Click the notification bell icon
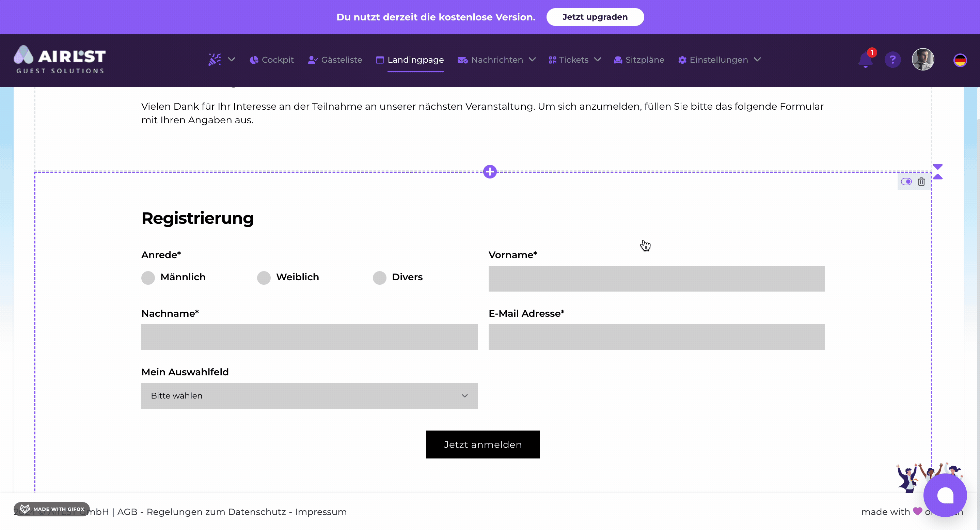Viewport: 980px width, 530px height. click(x=865, y=60)
